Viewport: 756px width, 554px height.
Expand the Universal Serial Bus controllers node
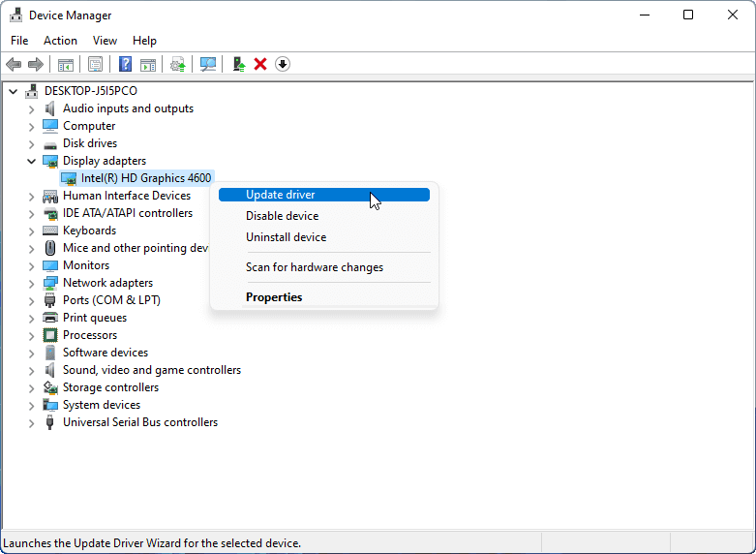(x=31, y=422)
